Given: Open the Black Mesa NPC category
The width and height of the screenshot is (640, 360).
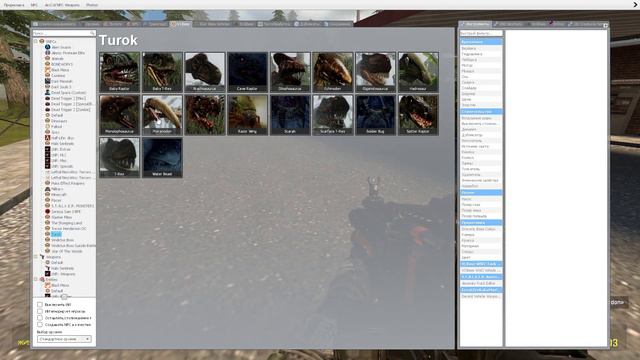Looking at the screenshot, I should click(60, 70).
